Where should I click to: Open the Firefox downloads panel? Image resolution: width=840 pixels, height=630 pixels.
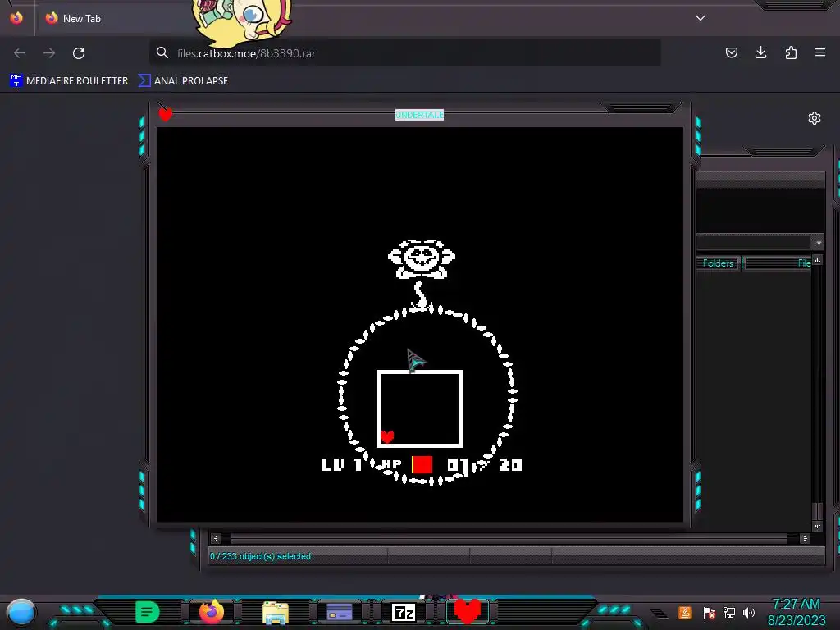[x=760, y=52]
